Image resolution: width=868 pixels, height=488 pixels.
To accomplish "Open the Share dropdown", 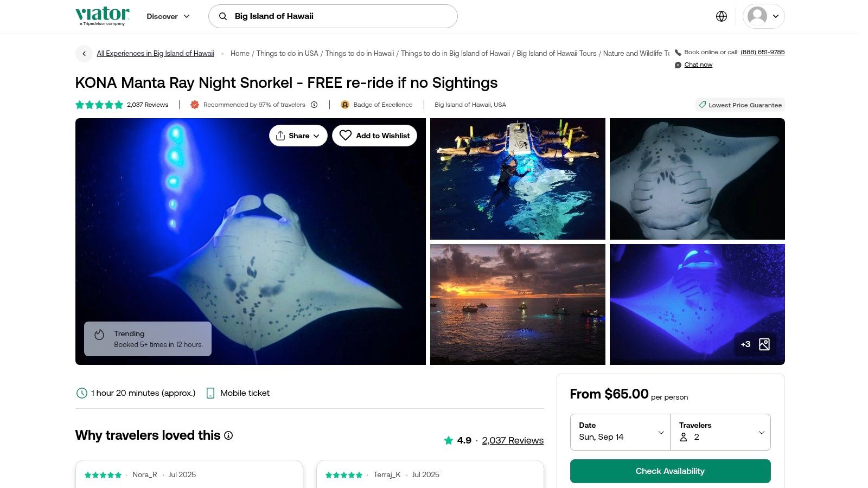I will (298, 136).
